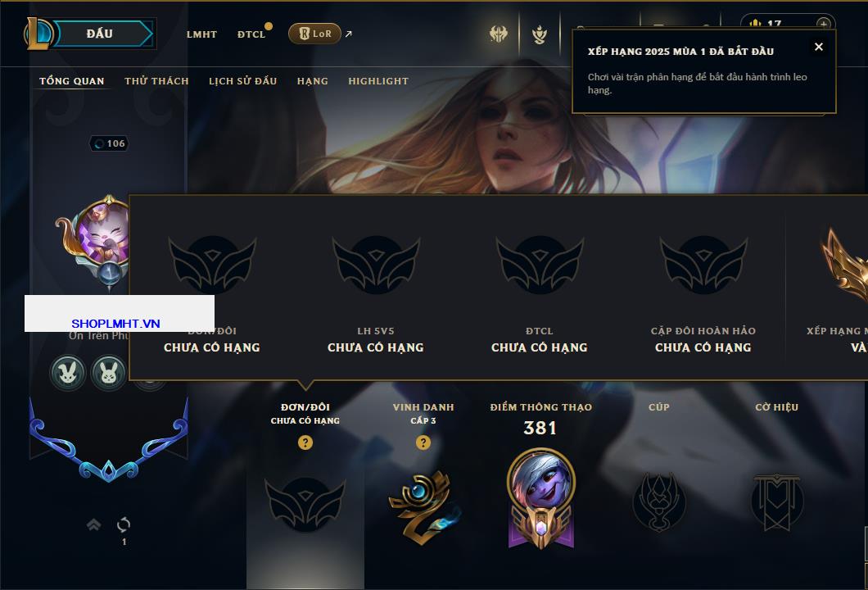Close the Xếp Hạng 2025 notification popup
868x590 pixels.
(819, 47)
